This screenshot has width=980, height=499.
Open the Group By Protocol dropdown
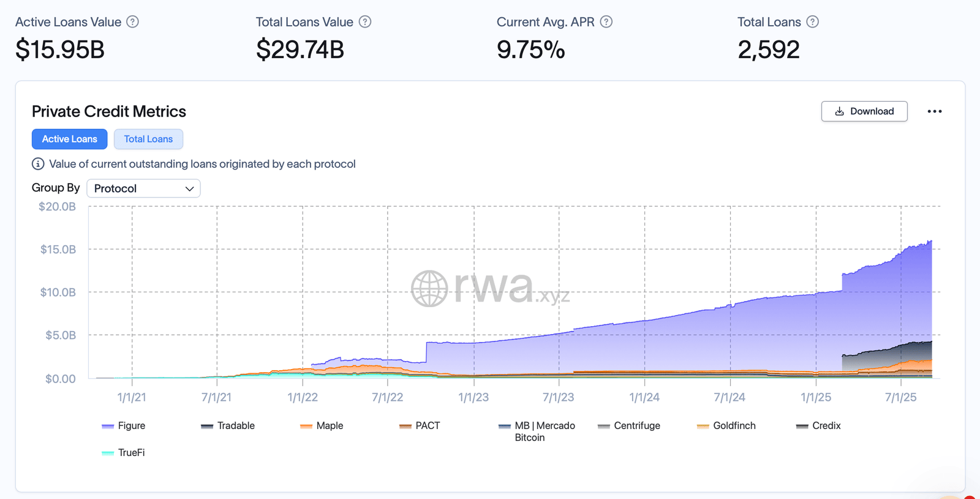[x=143, y=188]
